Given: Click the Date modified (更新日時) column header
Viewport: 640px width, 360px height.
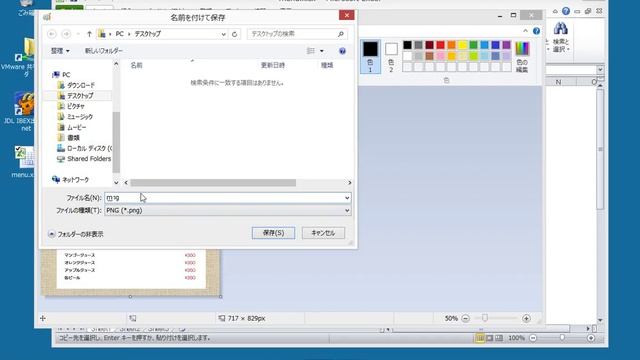Looking at the screenshot, I should (x=273, y=65).
